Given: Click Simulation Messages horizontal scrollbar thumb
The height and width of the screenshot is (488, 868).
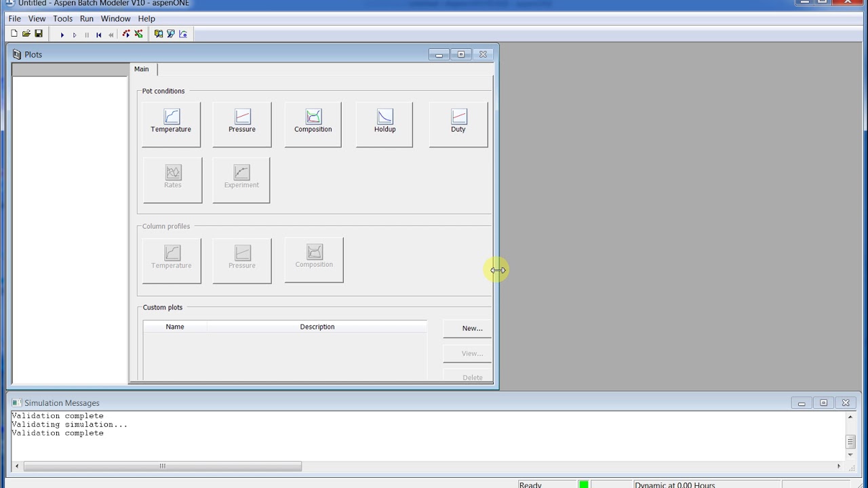Looking at the screenshot, I should click(163, 466).
